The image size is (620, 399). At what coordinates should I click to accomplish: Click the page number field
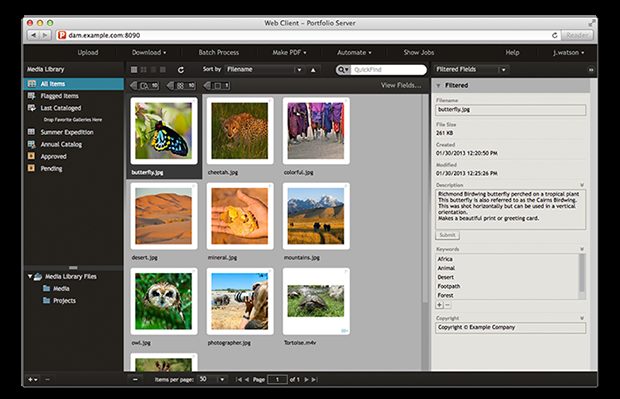277,380
